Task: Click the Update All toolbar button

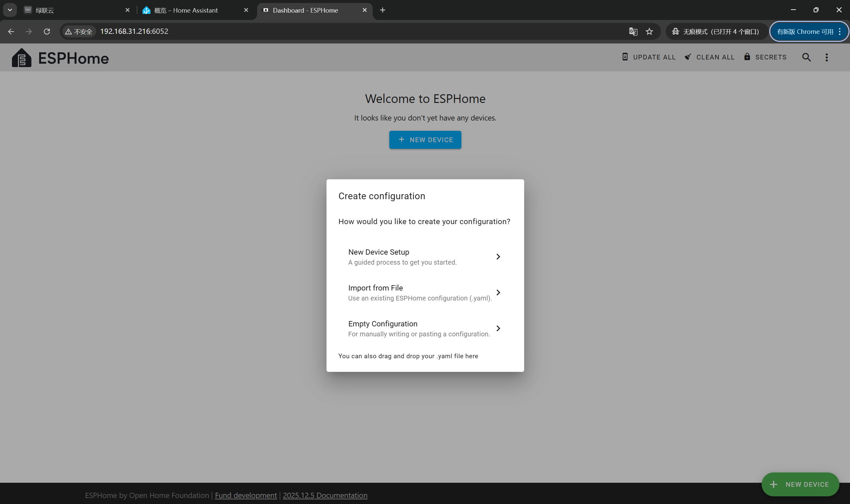Action: [x=648, y=57]
